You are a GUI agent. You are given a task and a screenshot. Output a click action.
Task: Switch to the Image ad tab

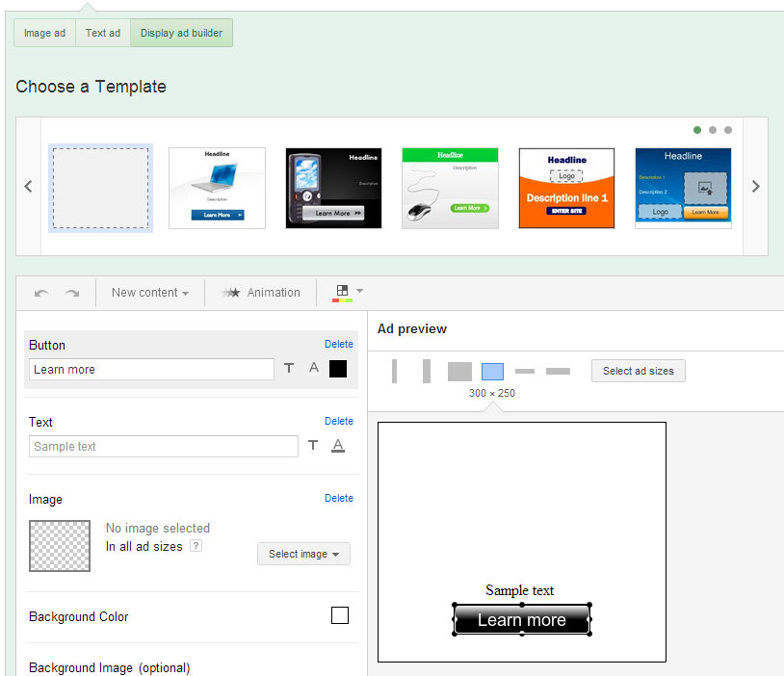coord(43,32)
